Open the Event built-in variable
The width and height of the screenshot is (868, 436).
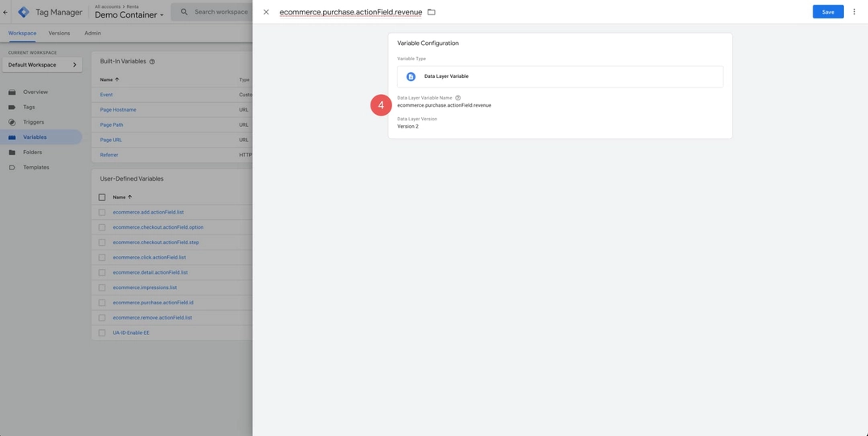pos(106,95)
